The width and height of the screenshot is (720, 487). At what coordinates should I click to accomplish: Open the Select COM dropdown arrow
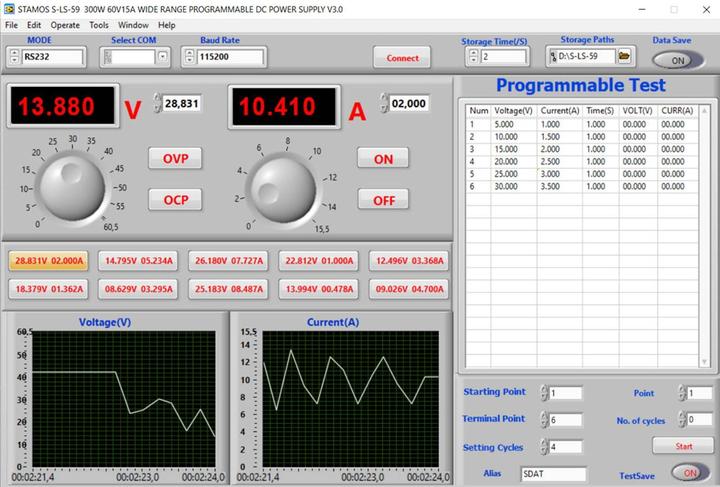163,57
